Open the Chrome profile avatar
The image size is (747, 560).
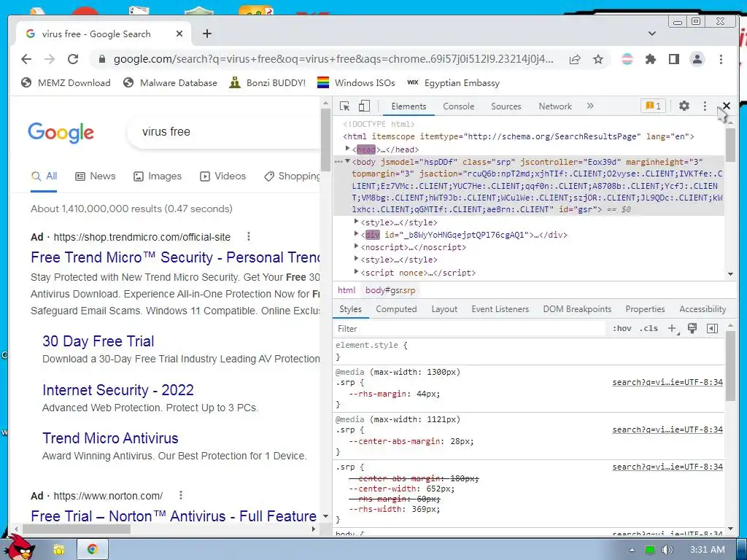697,59
